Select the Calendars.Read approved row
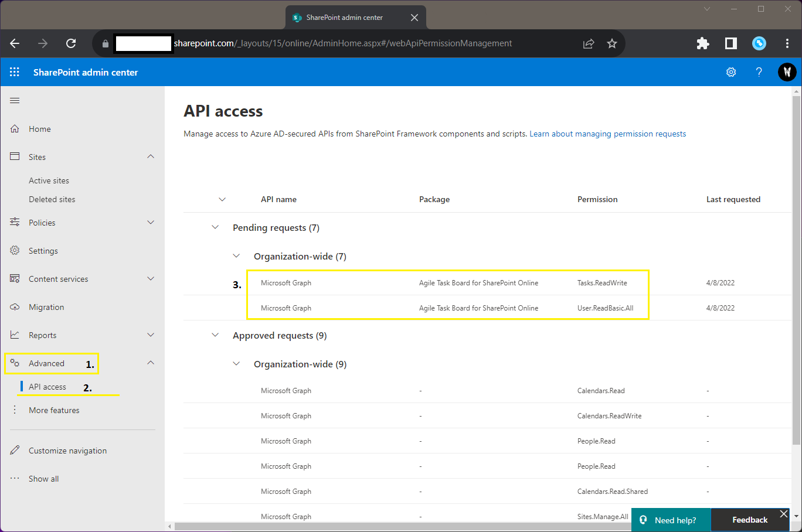802x532 pixels. pos(487,390)
